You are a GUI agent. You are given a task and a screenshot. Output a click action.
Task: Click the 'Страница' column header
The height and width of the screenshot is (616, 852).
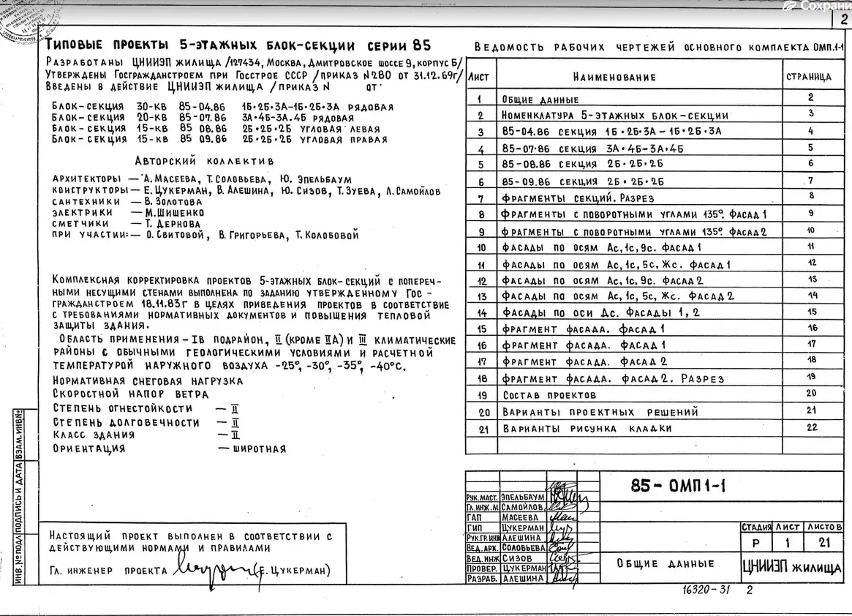pyautogui.click(x=808, y=76)
